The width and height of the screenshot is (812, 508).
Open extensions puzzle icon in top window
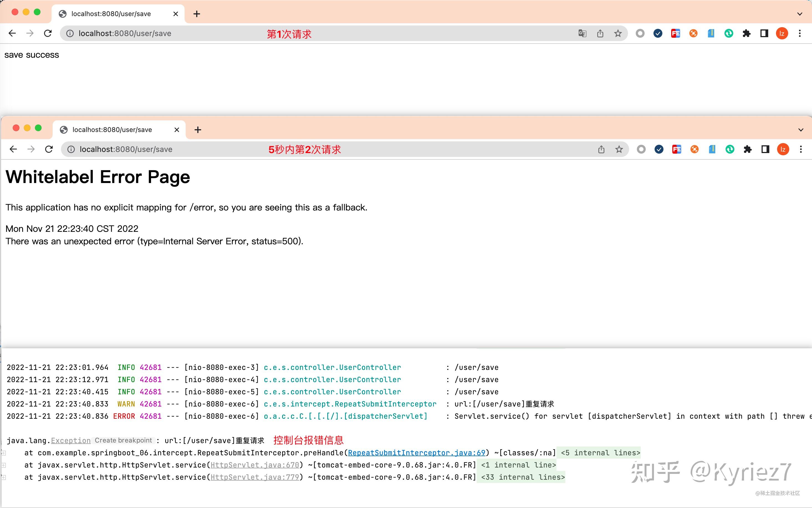[747, 33]
